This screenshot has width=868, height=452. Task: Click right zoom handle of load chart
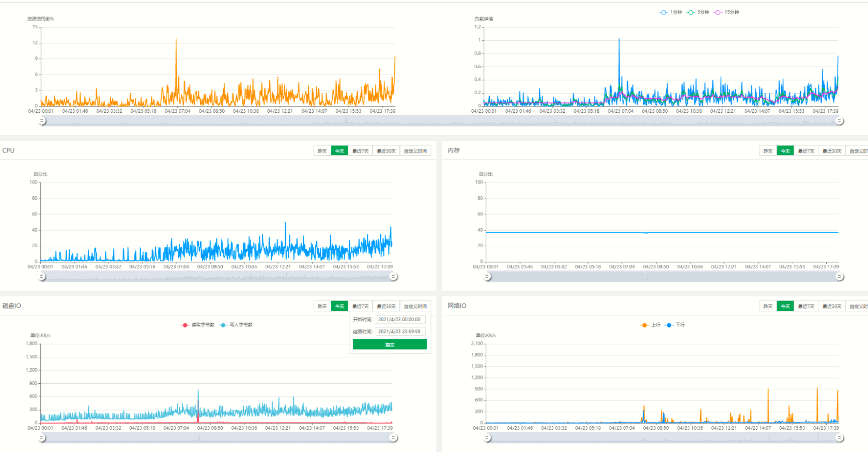pos(840,121)
